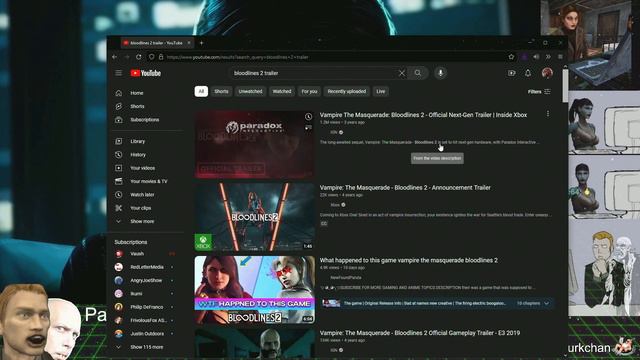The image size is (640, 360).
Task: Open the account avatar menu
Action: [547, 73]
